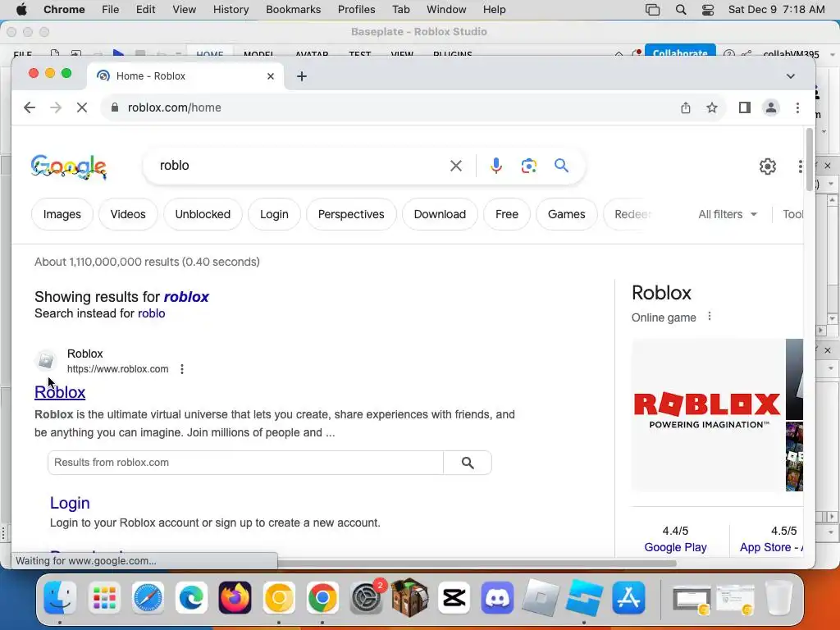Open Discord from the dock
The height and width of the screenshot is (630, 840).
[x=497, y=597]
